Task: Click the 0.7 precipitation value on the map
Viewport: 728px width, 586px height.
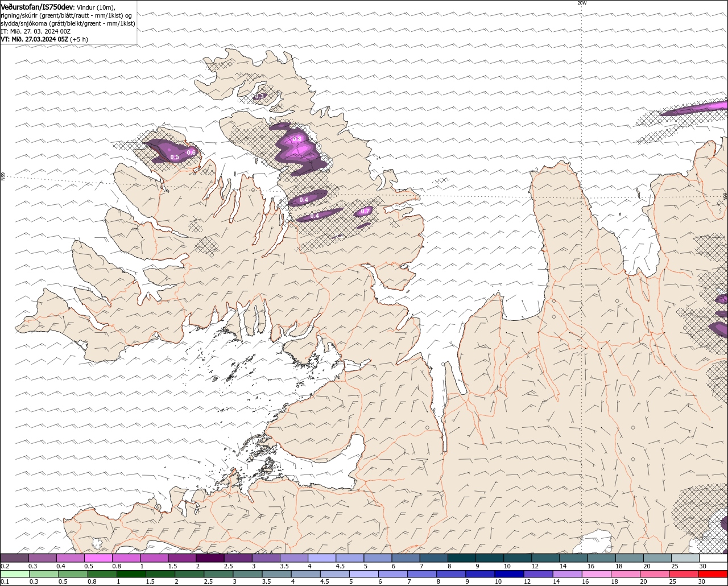Action: point(365,211)
